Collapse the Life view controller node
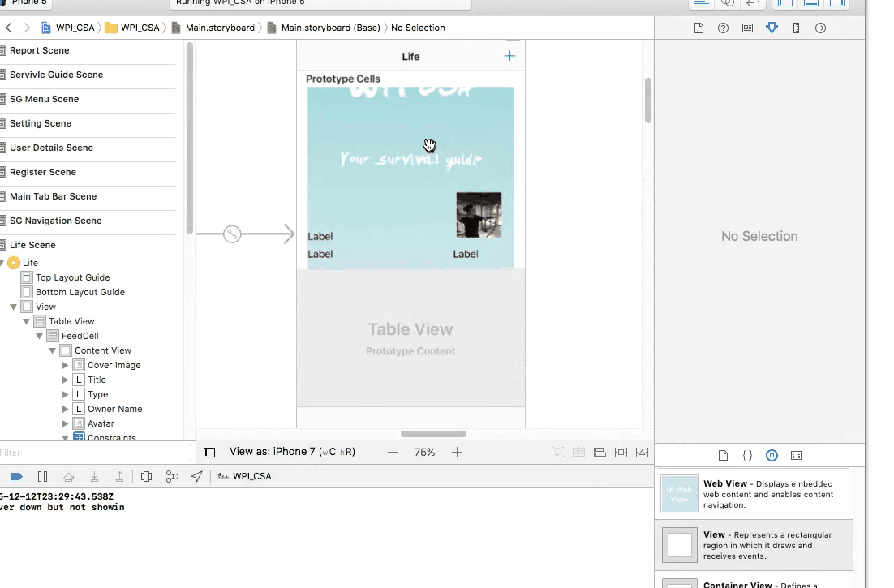 point(2,263)
